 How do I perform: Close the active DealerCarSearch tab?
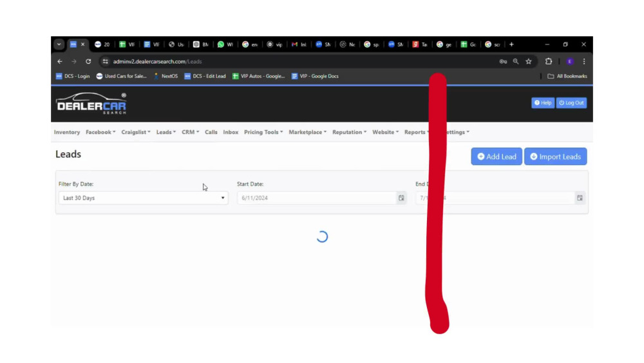pos(82,44)
